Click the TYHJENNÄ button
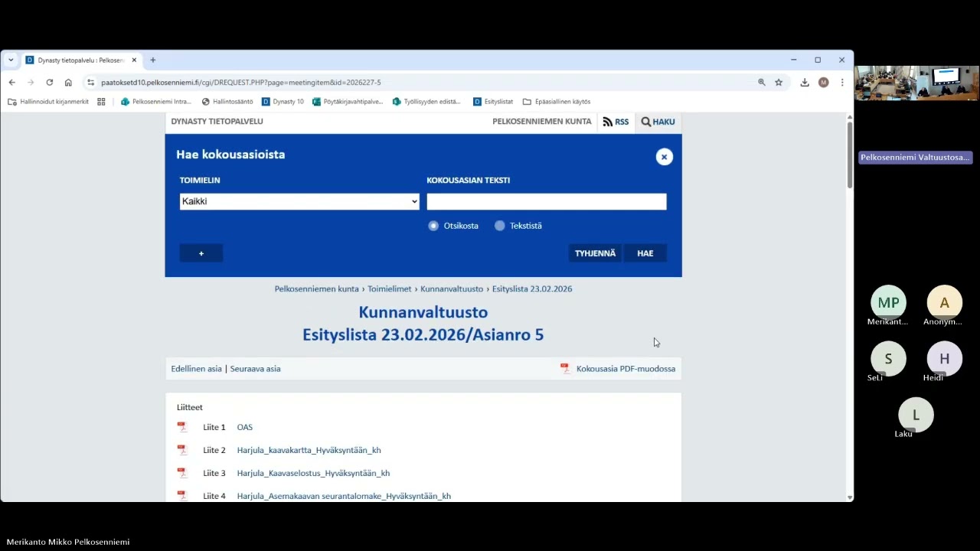 tap(595, 253)
